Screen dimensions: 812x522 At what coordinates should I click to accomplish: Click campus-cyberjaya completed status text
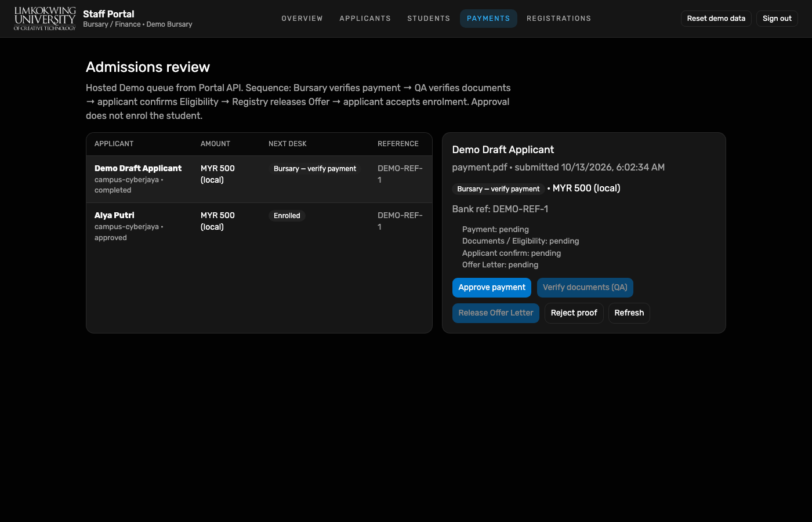click(x=129, y=185)
